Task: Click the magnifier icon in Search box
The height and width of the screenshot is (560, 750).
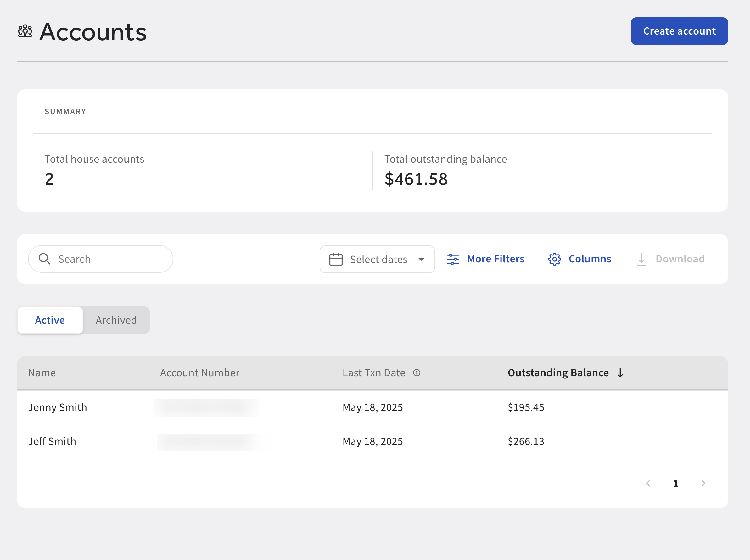Action: coord(44,259)
